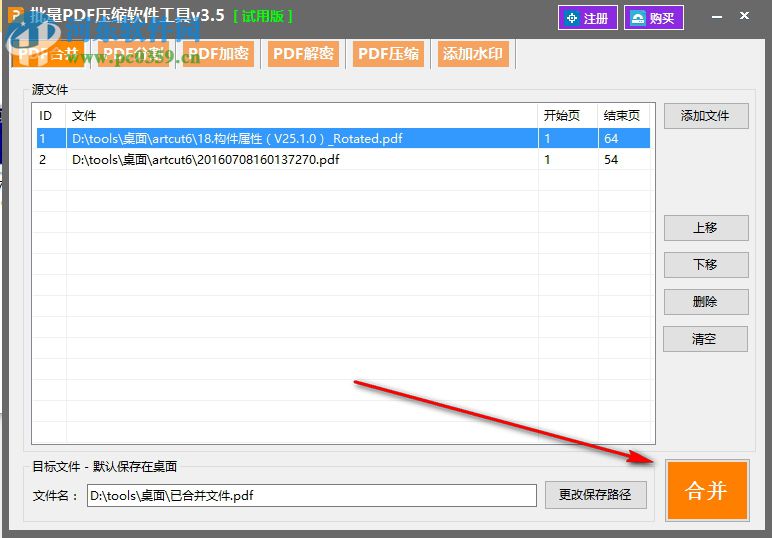Click the 文件 column header
The width and height of the screenshot is (772, 538).
301,116
